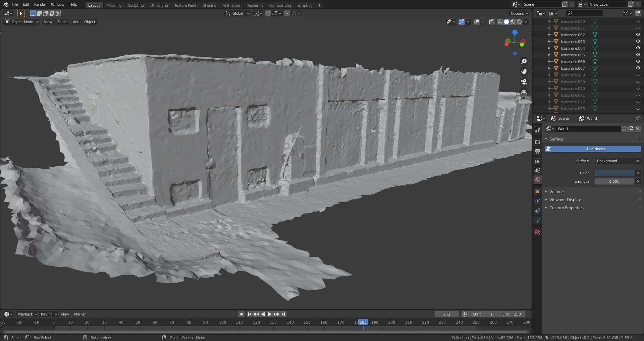
Task: Toggle show overlays button
Action: click(477, 22)
